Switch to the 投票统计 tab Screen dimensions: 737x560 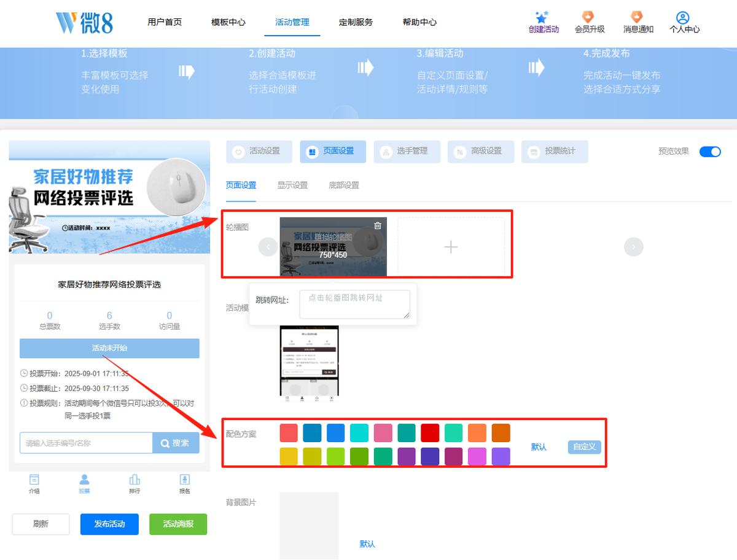(x=555, y=152)
